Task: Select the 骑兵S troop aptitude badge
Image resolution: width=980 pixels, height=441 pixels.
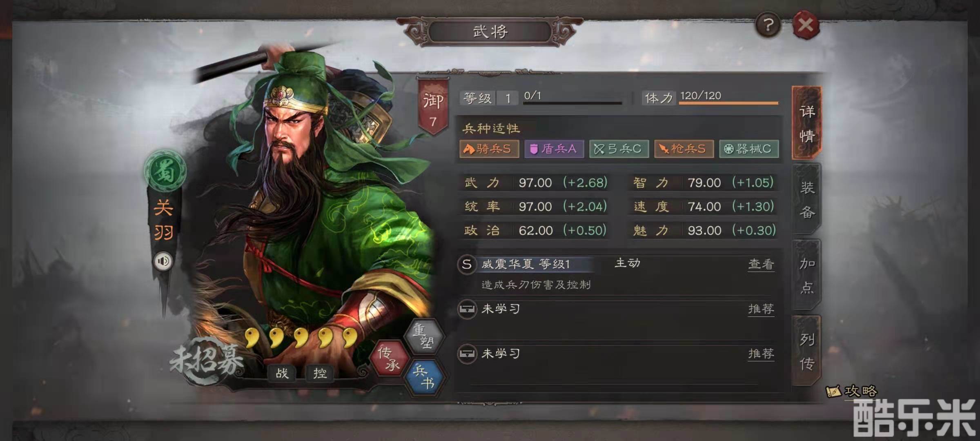Action: pyautogui.click(x=489, y=149)
